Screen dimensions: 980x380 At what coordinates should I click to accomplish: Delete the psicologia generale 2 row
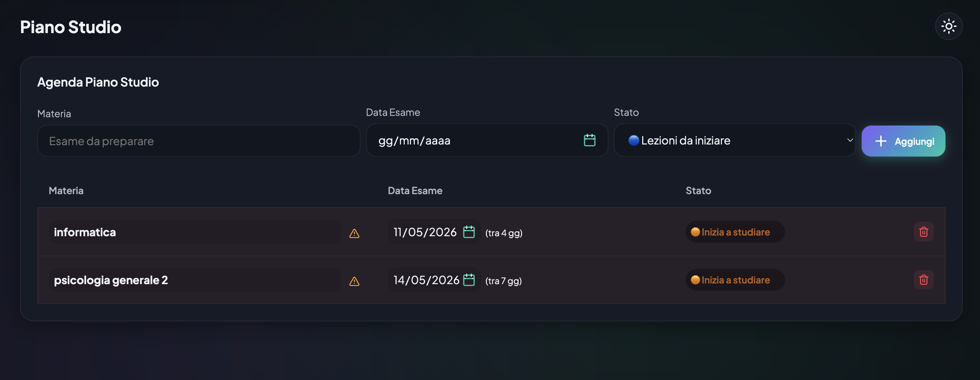pos(923,280)
